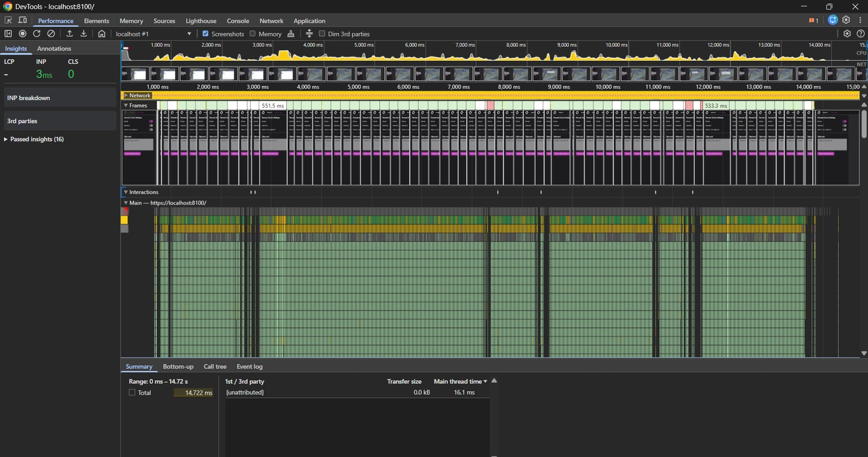The width and height of the screenshot is (868, 457).
Task: Collapse the Main thread track
Action: (126, 202)
